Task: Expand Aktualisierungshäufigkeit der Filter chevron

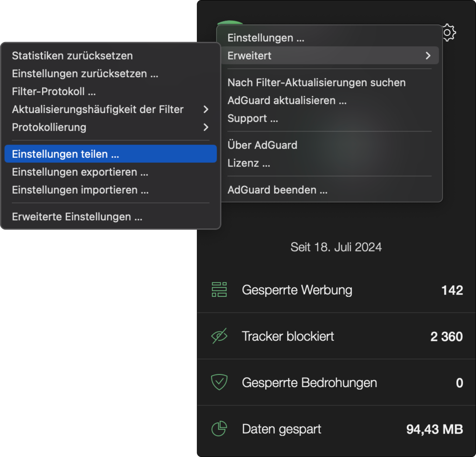Action: click(x=206, y=110)
